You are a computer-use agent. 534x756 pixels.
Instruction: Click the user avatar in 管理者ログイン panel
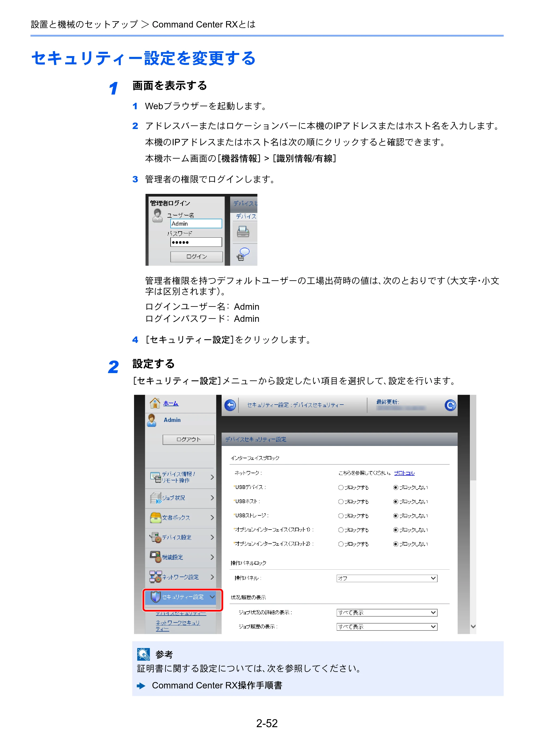coord(158,216)
